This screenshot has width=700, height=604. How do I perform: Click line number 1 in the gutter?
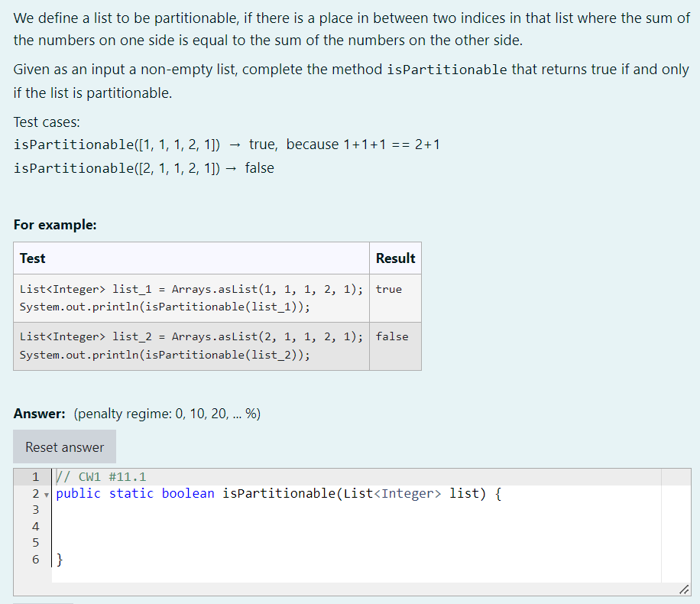35,477
